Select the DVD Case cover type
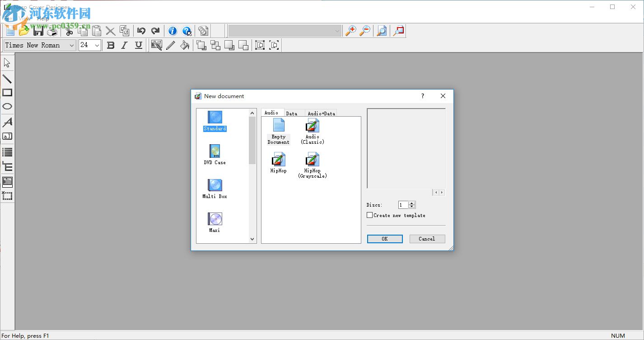This screenshot has height=340, width=644. [x=215, y=155]
